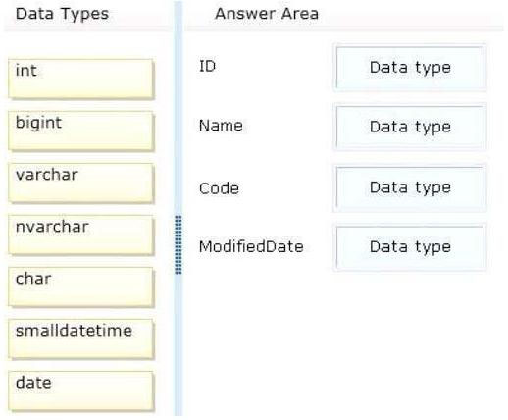Click the Code field label
Viewport: 508px width, 420px height.
219,188
